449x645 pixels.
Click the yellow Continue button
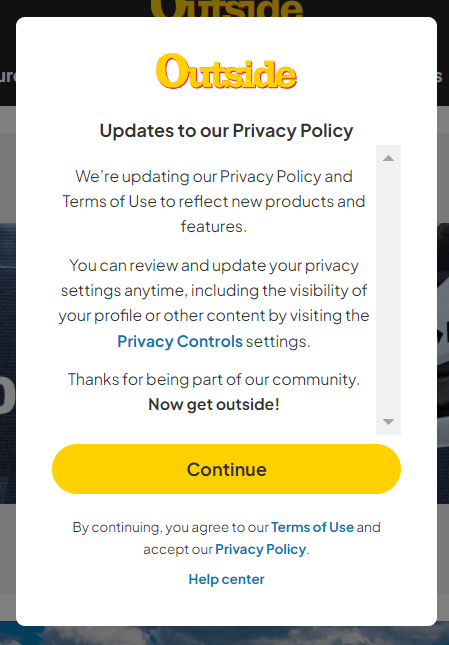[x=226, y=469]
